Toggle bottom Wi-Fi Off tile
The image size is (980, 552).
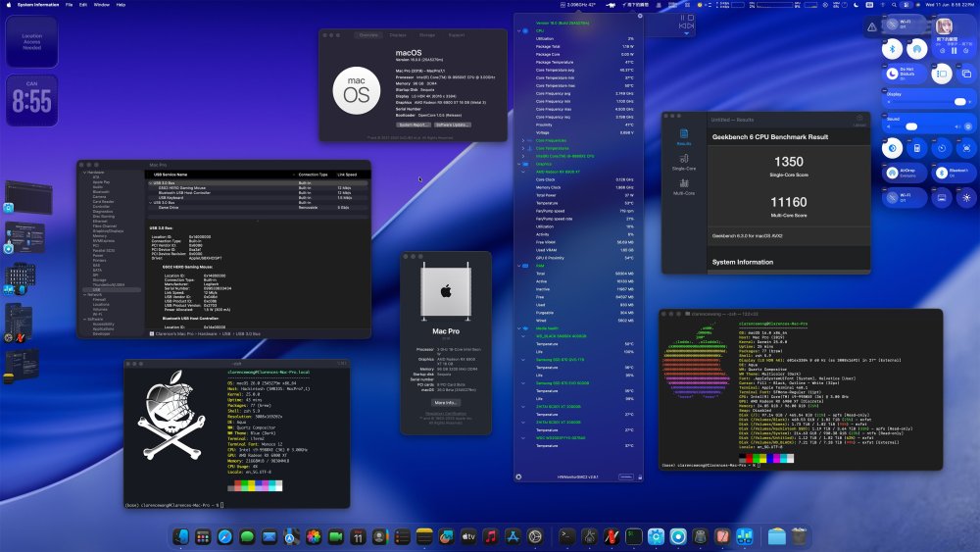(905, 197)
